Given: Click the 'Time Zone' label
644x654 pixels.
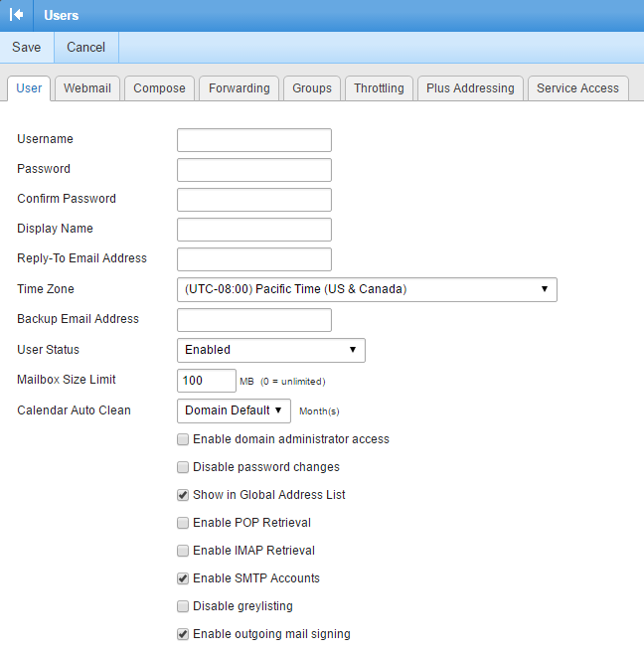Looking at the screenshot, I should tap(46, 288).
